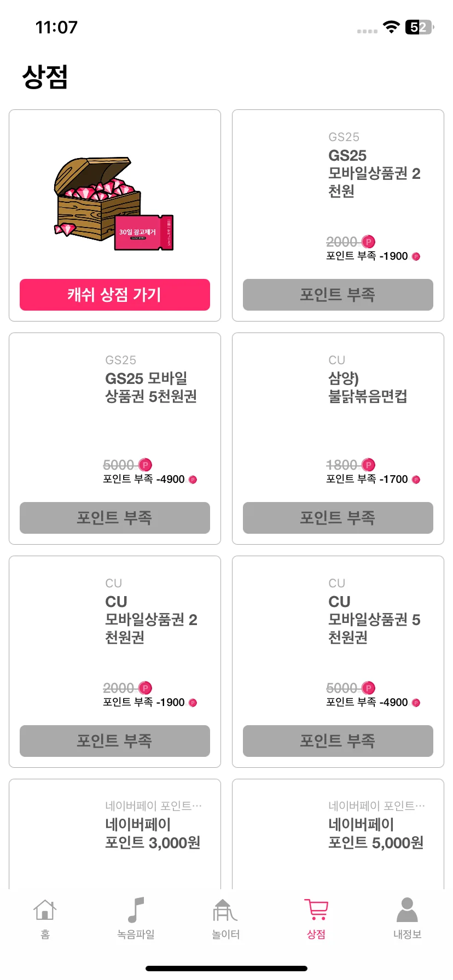This screenshot has width=453, height=980.
Task: Tap the battery indicator in status bar
Action: [x=420, y=27]
